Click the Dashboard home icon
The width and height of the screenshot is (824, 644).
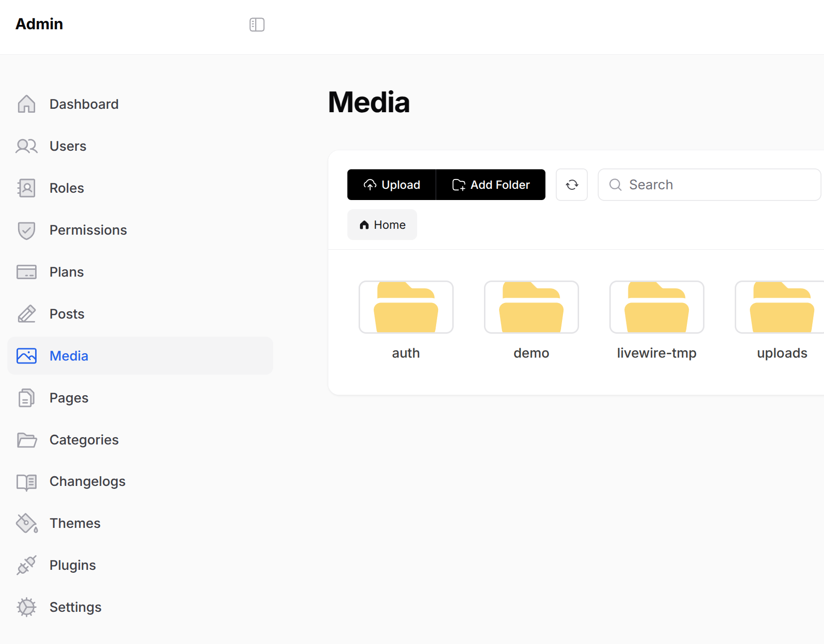click(26, 104)
